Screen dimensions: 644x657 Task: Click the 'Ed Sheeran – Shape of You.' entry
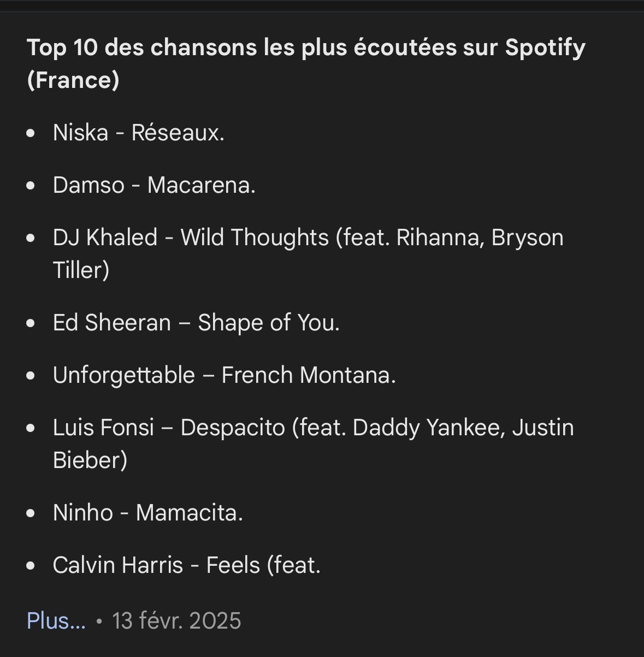[x=197, y=323]
